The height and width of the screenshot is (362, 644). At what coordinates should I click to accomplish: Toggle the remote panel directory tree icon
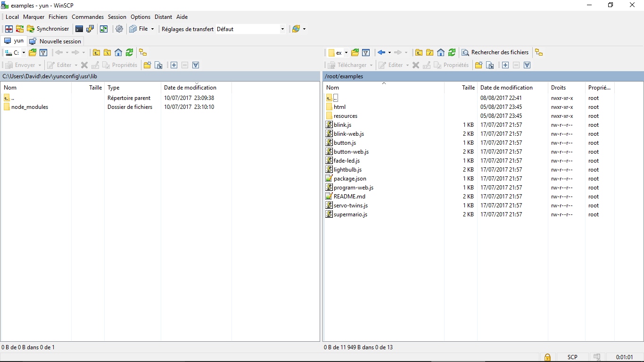click(x=539, y=52)
